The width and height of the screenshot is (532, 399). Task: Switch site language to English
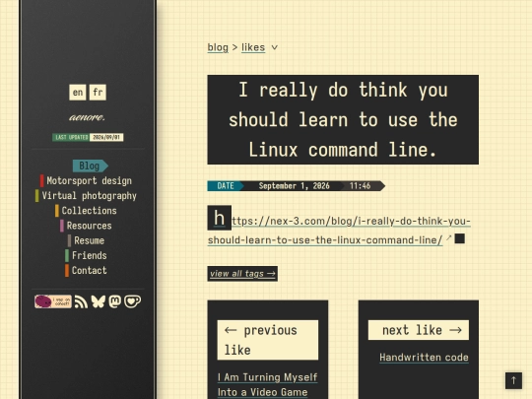[78, 93]
